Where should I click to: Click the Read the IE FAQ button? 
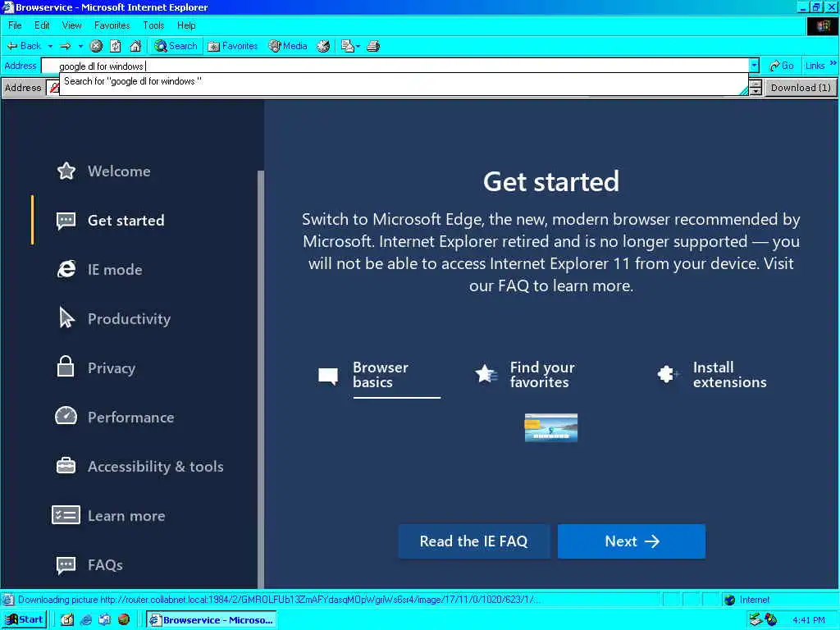pos(473,541)
